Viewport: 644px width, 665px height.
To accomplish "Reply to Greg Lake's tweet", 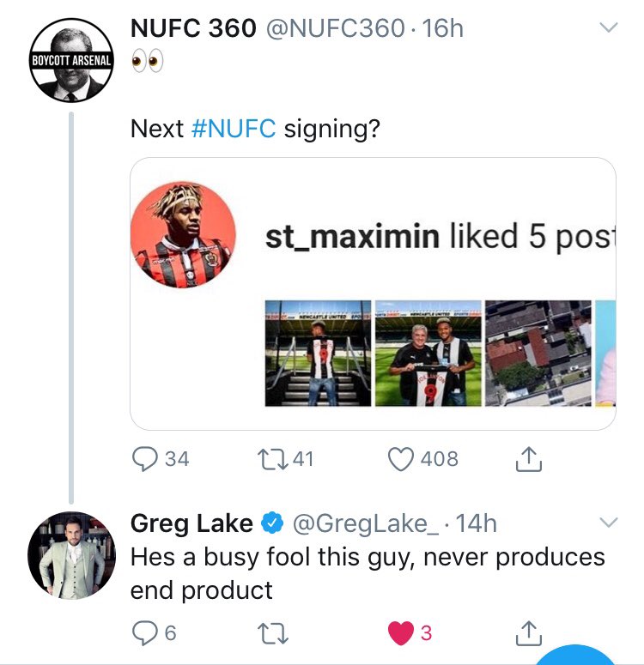I will point(144,633).
